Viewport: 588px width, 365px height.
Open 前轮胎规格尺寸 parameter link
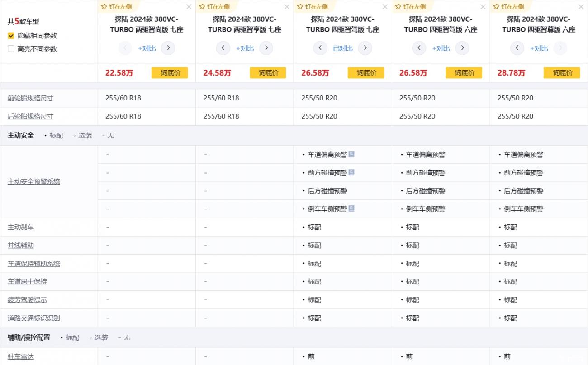(x=30, y=98)
